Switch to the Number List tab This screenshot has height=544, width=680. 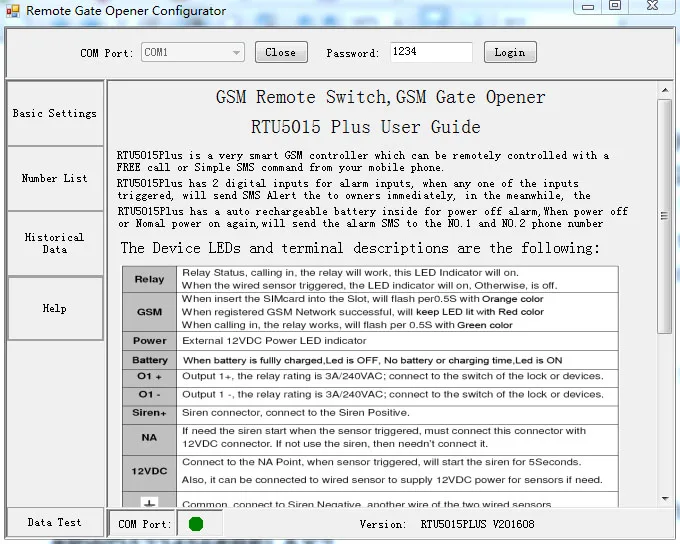55,178
